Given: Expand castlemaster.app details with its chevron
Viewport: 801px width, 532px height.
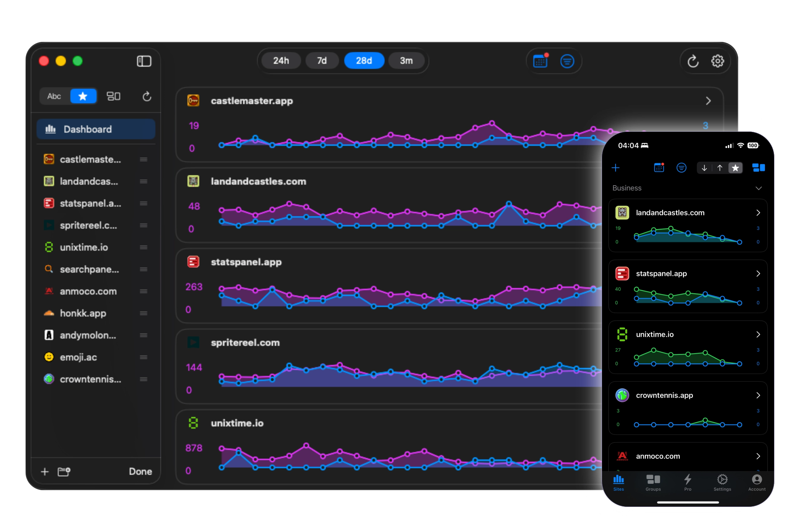Looking at the screenshot, I should [708, 101].
